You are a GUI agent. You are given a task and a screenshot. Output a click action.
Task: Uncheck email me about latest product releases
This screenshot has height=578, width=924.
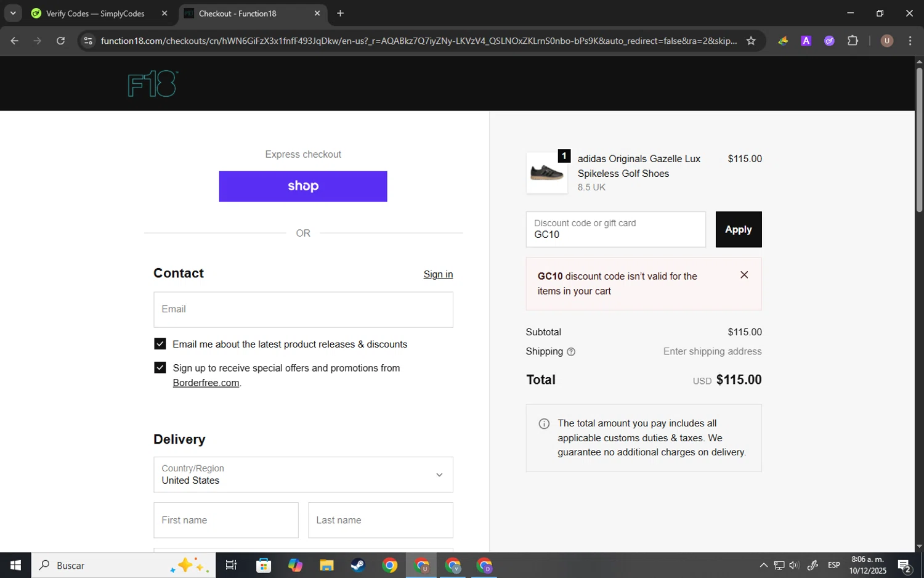pos(160,344)
